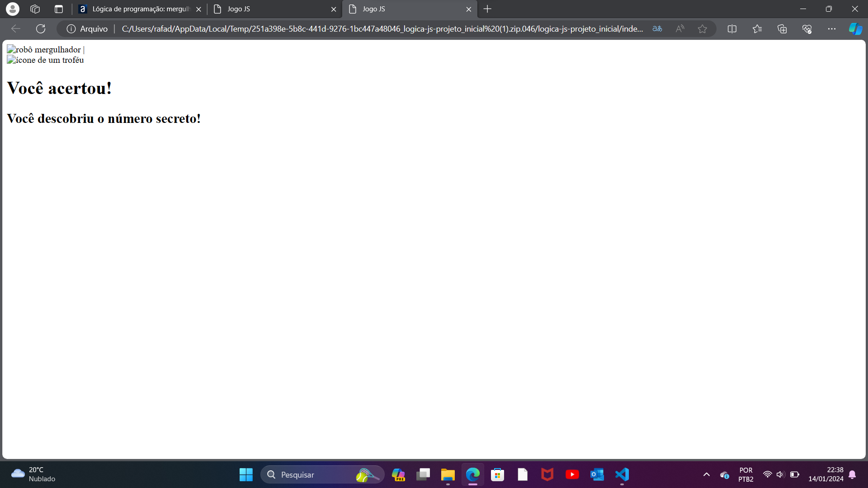Viewport: 868px width, 488px height.
Task: Check the battery status icon
Action: (795, 474)
